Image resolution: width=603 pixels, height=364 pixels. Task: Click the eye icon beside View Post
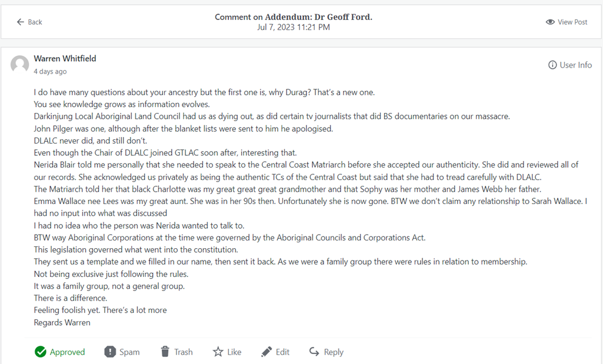click(550, 22)
